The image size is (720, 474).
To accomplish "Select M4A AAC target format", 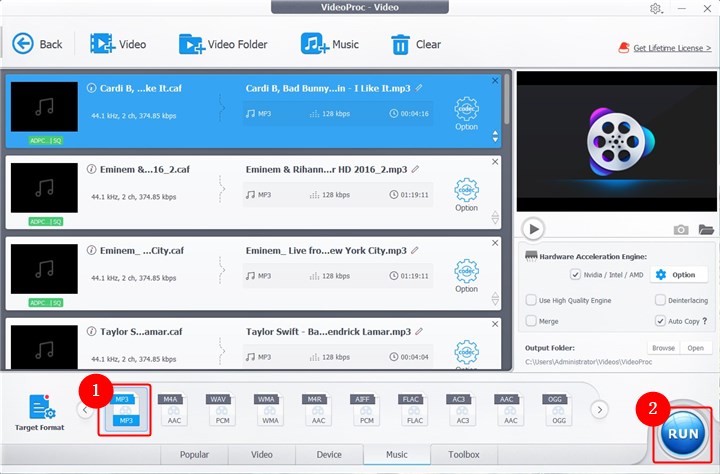I will (174, 410).
